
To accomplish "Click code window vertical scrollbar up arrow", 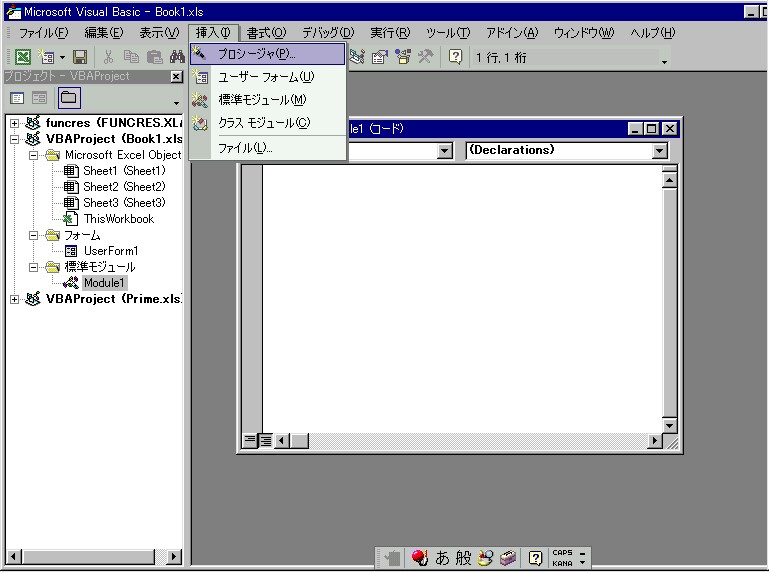I will tap(669, 181).
